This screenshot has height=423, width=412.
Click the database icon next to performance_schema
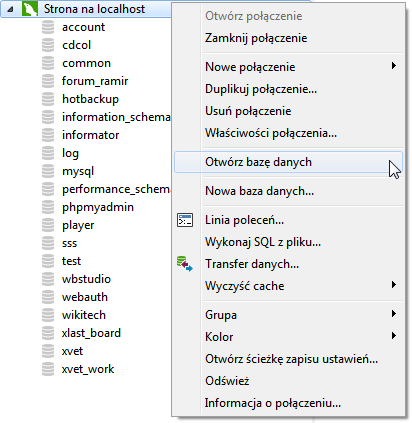48,189
